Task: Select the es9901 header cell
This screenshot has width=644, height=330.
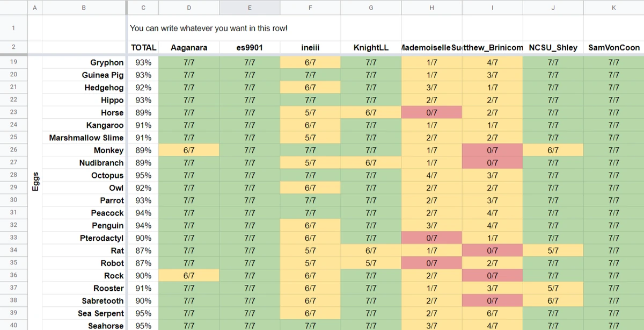Action: [250, 47]
